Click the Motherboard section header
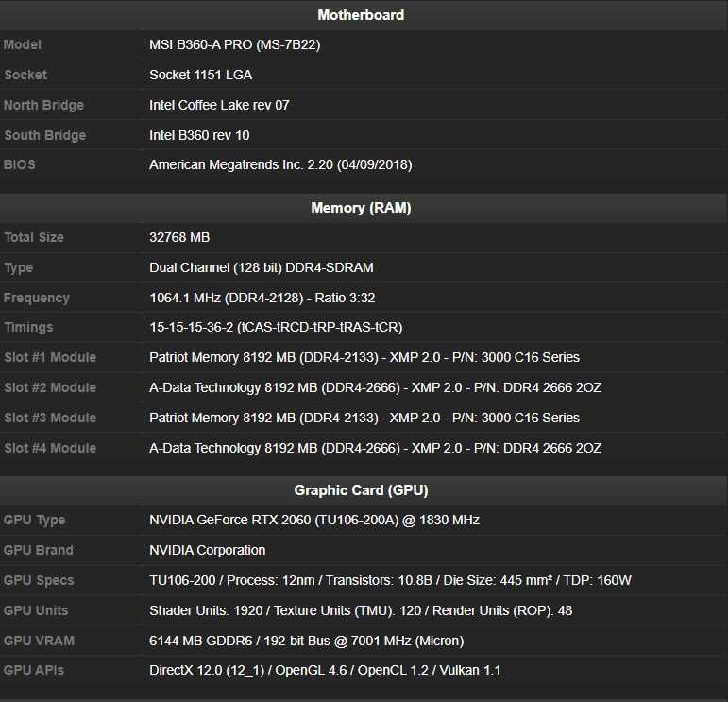This screenshot has width=728, height=702. pos(361,15)
